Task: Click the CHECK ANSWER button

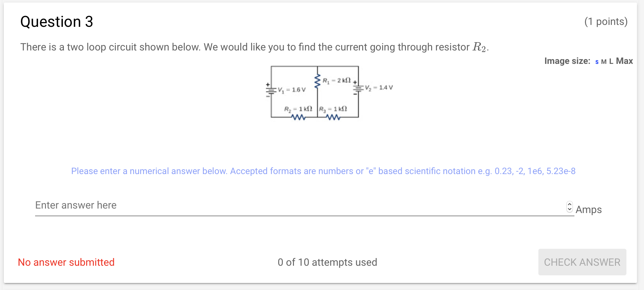Action: click(582, 262)
